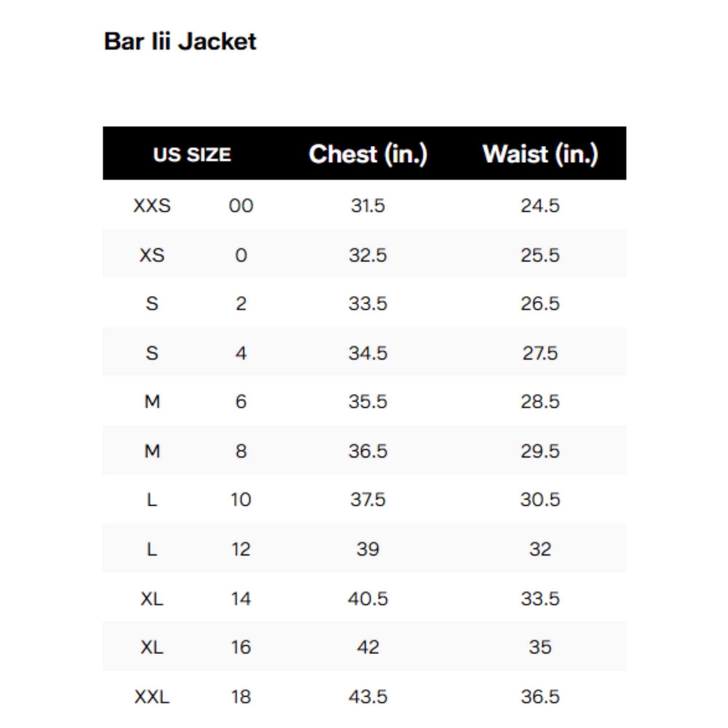Click chest value 31.5
The height and width of the screenshot is (728, 728).
[x=368, y=206]
